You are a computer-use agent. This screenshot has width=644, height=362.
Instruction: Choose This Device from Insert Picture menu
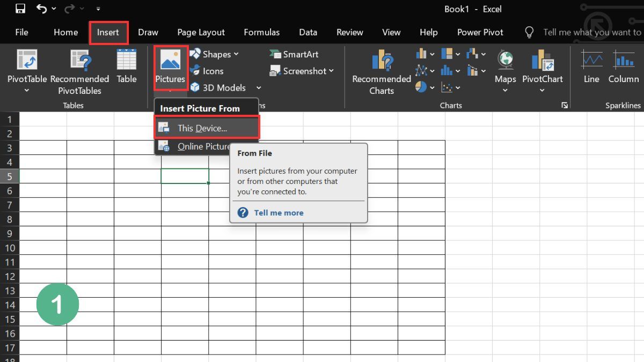point(202,128)
